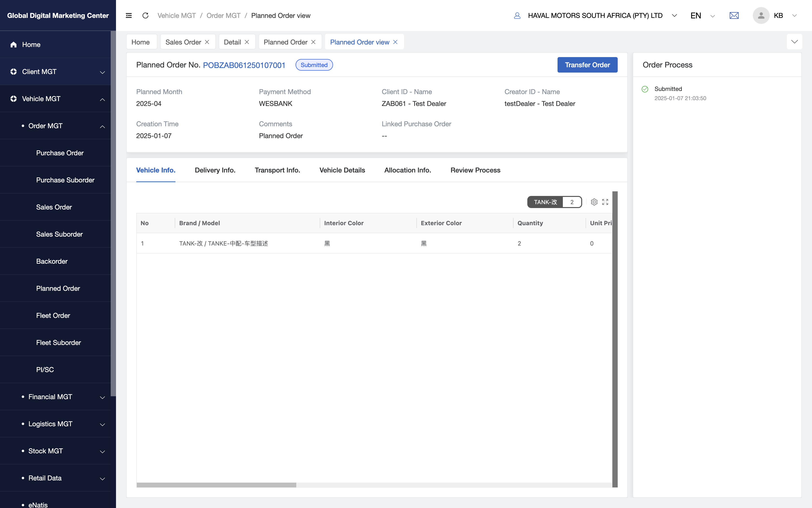Open the mail envelope notifications icon

tap(734, 15)
